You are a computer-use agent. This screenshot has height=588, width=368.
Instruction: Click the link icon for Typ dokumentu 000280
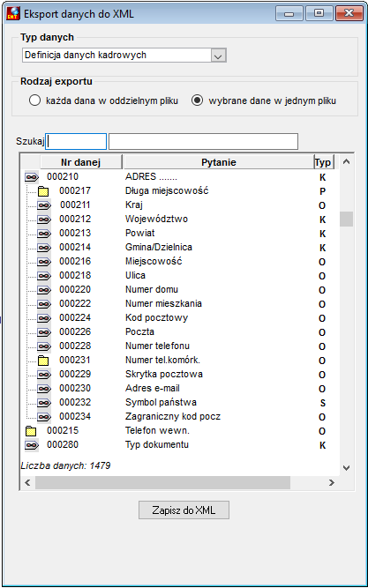point(31,445)
